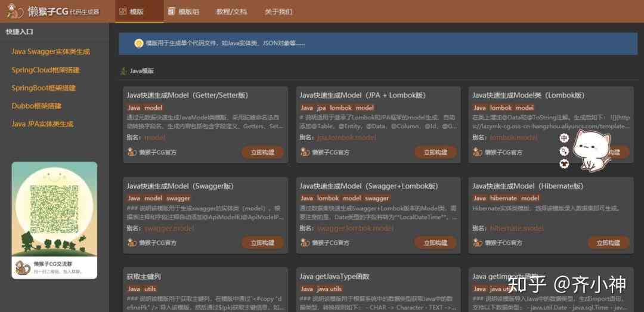
Task: Click the cartoon cat floating widget
Action: tap(592, 150)
